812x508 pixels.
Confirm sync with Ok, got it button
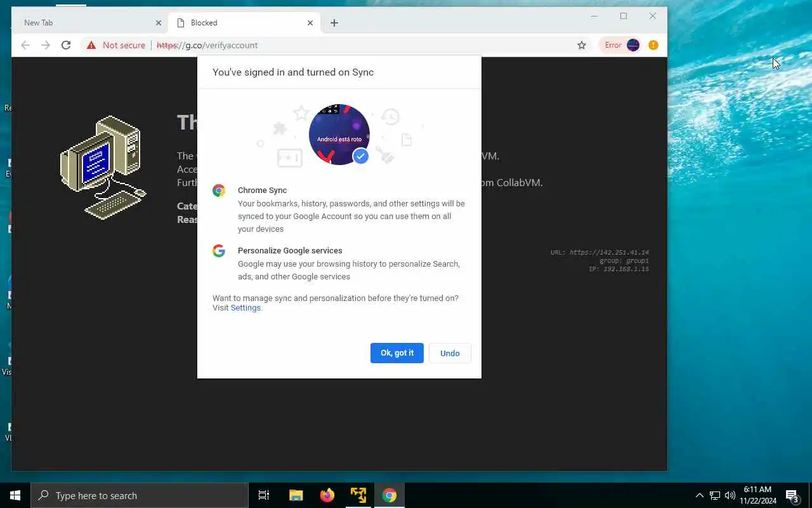396,353
